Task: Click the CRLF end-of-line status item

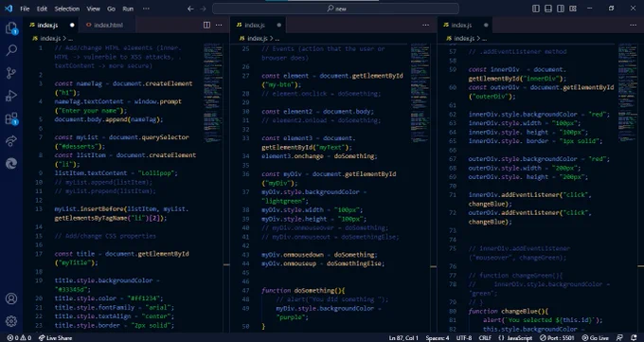Action: 485,338
